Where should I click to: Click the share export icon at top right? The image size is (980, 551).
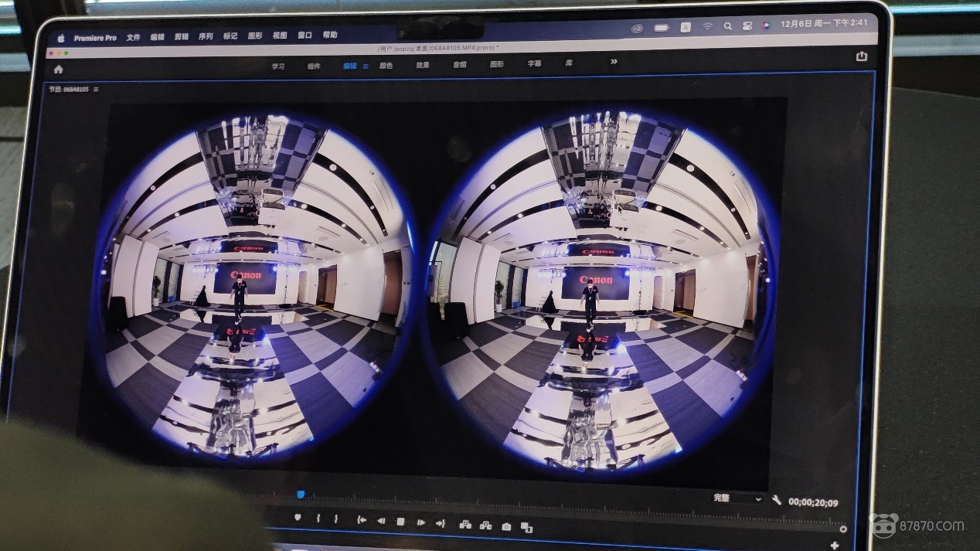[862, 56]
